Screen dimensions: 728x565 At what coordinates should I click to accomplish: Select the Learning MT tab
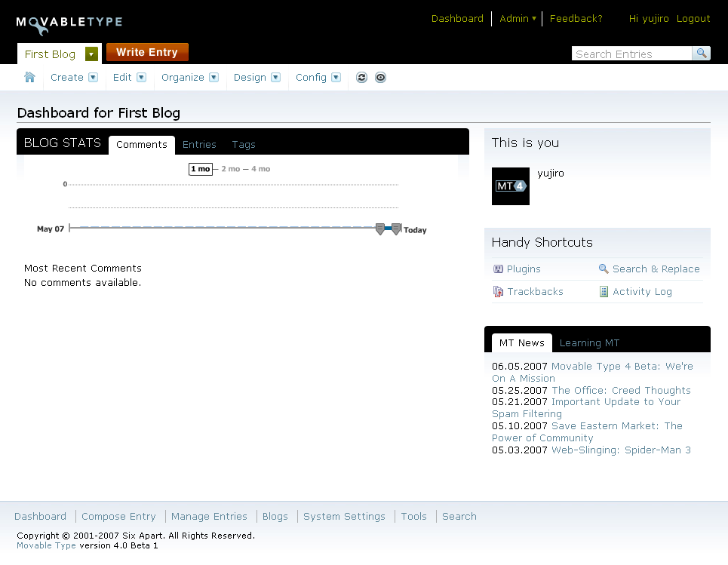tap(589, 343)
